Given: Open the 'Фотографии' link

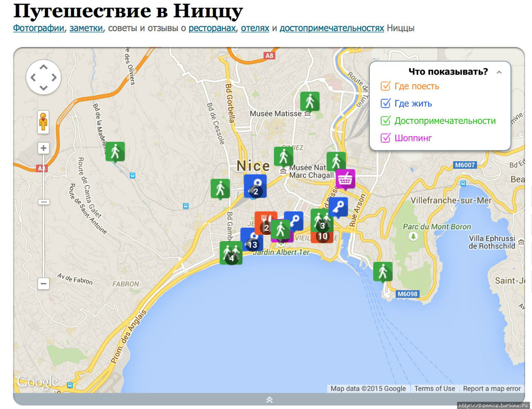Looking at the screenshot, I should pos(39,28).
